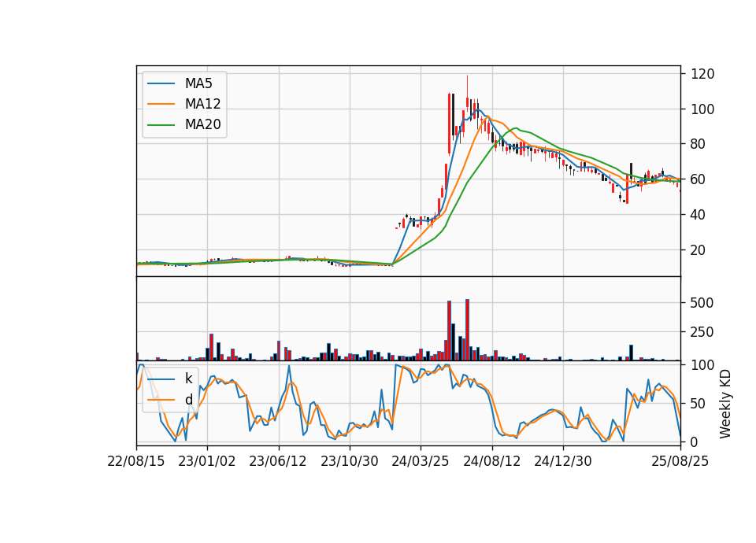This screenshot has width=756, height=543.
Task: Click the green MA20 legend line sample
Action: point(161,124)
